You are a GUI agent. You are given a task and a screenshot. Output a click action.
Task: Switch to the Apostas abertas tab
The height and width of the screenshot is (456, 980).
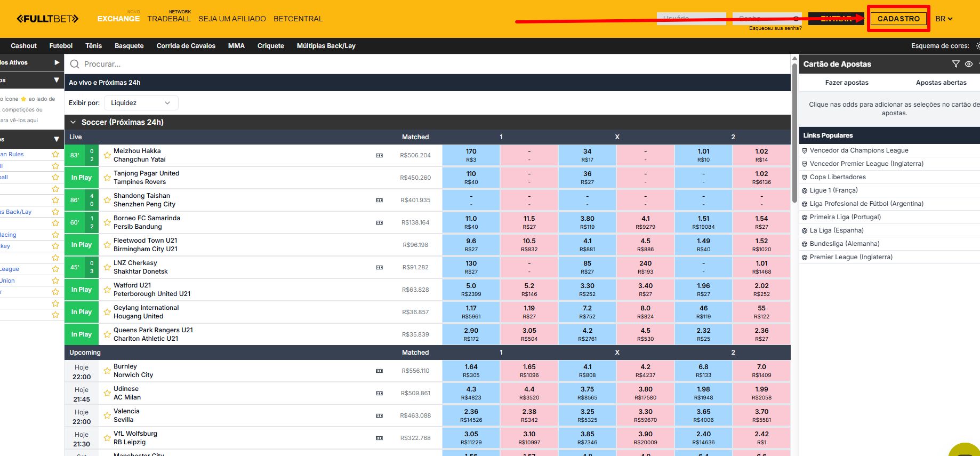pyautogui.click(x=941, y=83)
